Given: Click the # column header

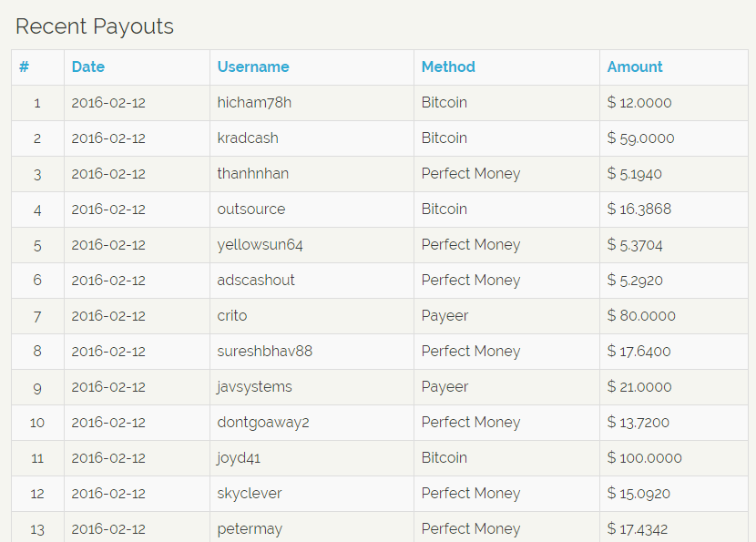Looking at the screenshot, I should (x=24, y=66).
